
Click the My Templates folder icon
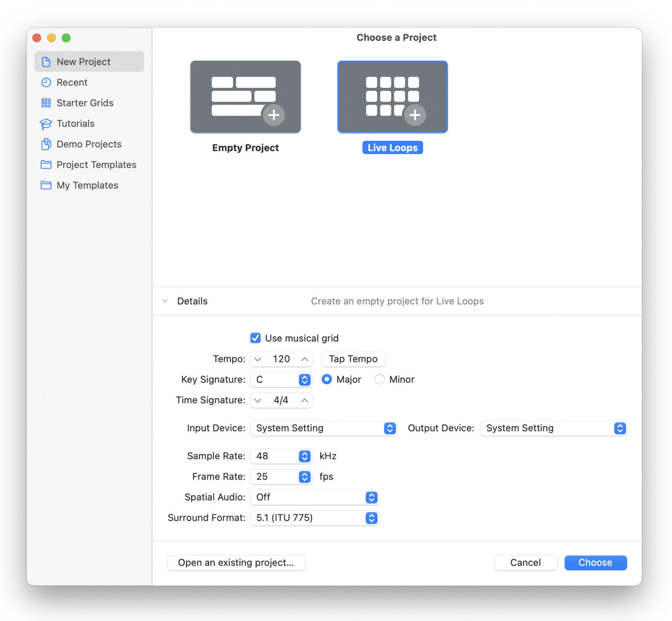[x=46, y=185]
